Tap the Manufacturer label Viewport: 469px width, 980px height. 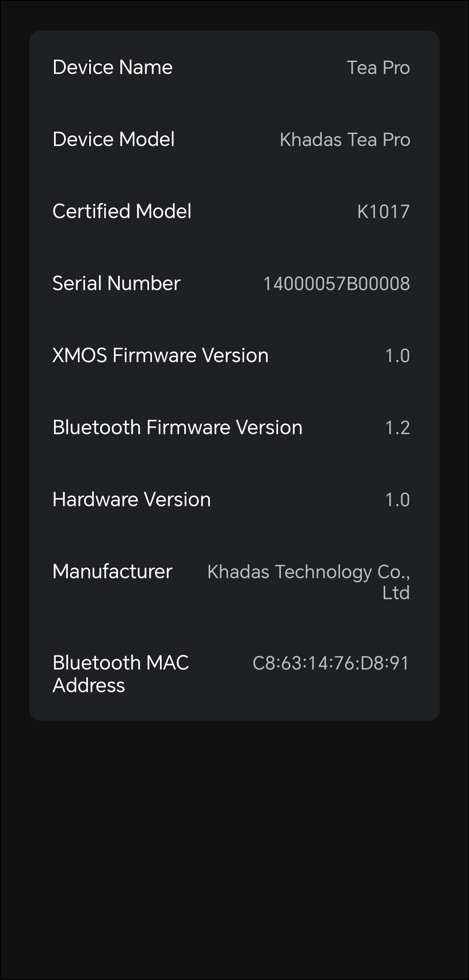(112, 572)
